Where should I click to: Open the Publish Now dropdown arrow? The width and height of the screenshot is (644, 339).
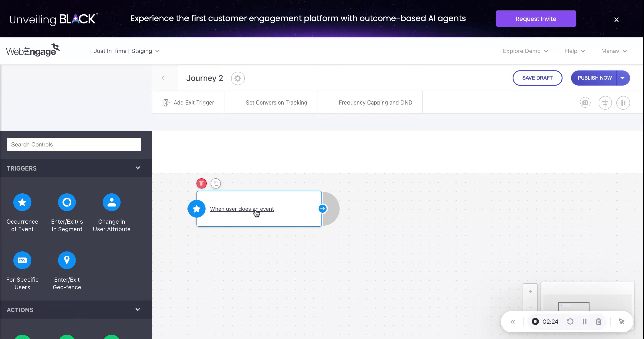pos(623,78)
